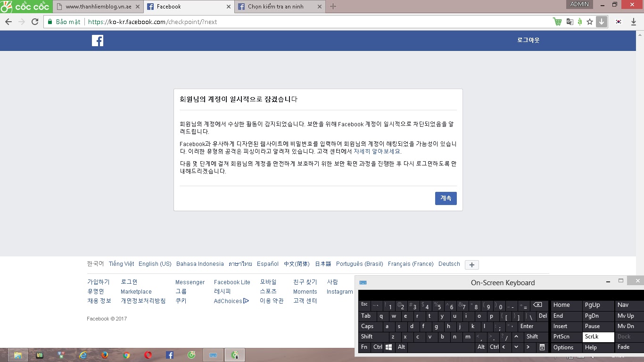
Task: Click the Esc key on On-Screen Keyboard
Action: pos(364,305)
